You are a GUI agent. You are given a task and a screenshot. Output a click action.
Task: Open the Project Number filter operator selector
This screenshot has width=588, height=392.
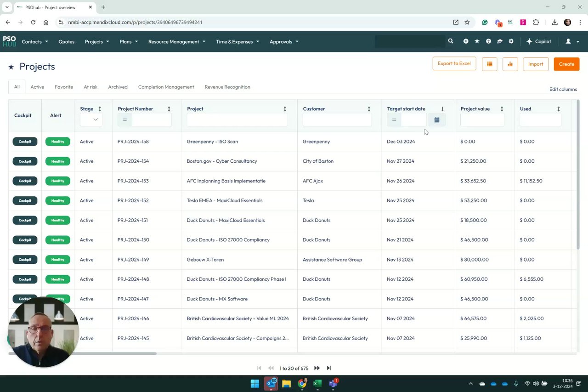coord(124,120)
